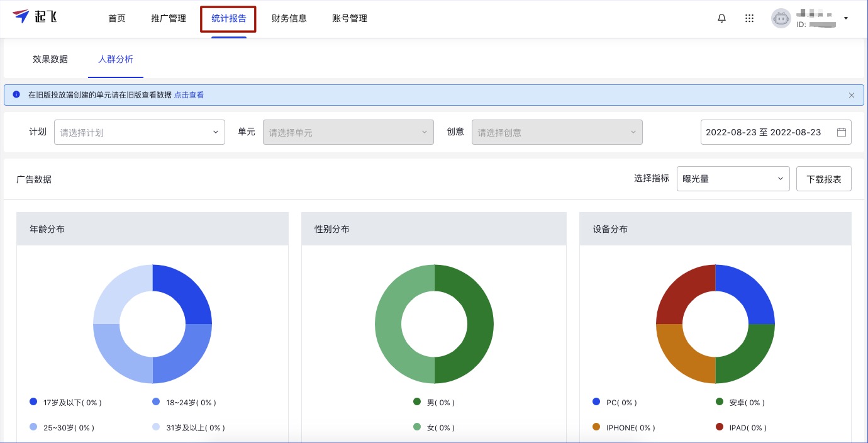Dismiss the blue info banner
Image resolution: width=868 pixels, height=443 pixels.
coord(851,96)
